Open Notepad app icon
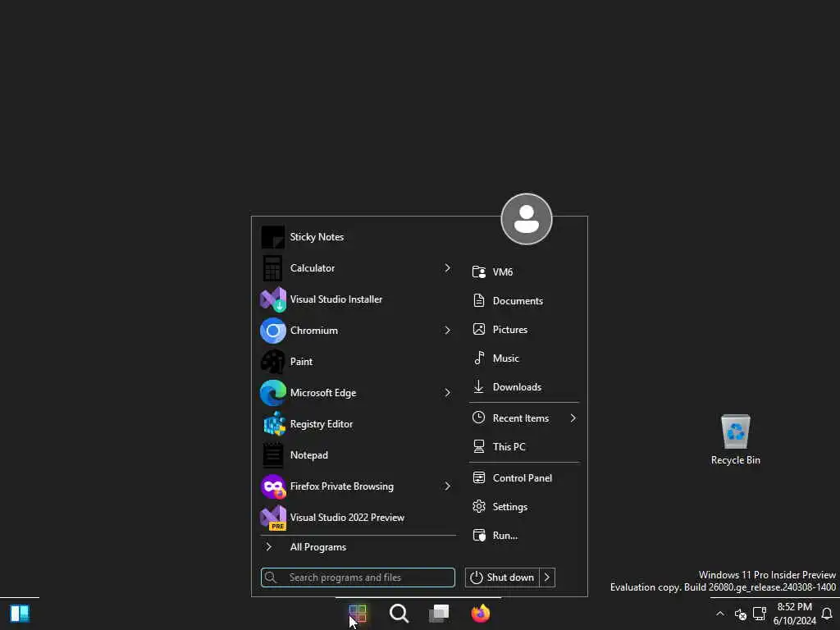This screenshot has width=840, height=630. [272, 454]
